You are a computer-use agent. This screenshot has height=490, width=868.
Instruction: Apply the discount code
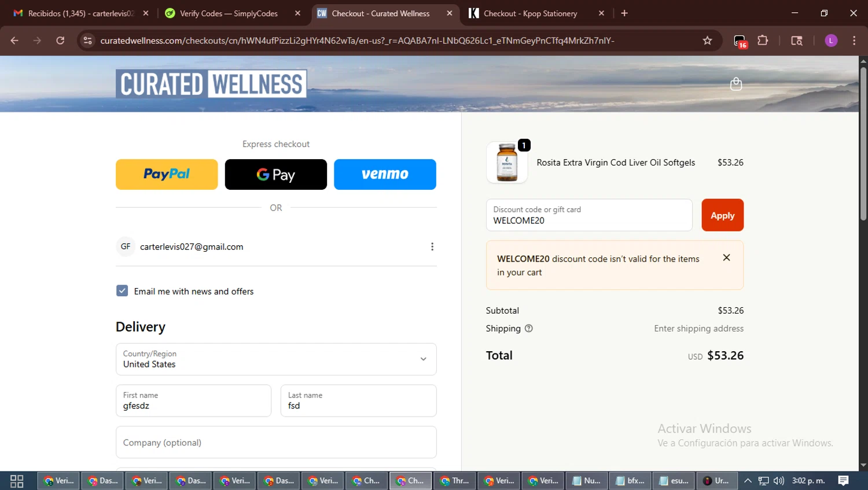point(722,215)
